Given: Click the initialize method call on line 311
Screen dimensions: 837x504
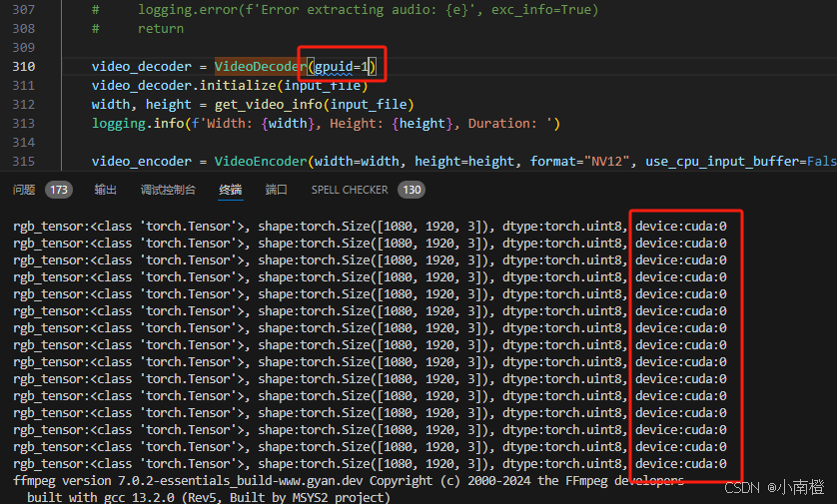Looking at the screenshot, I should (x=238, y=86).
